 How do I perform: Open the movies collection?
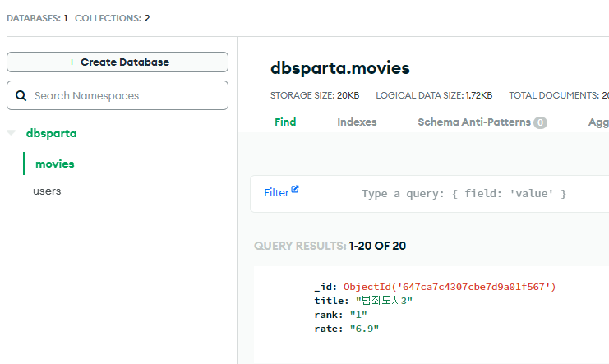click(55, 164)
